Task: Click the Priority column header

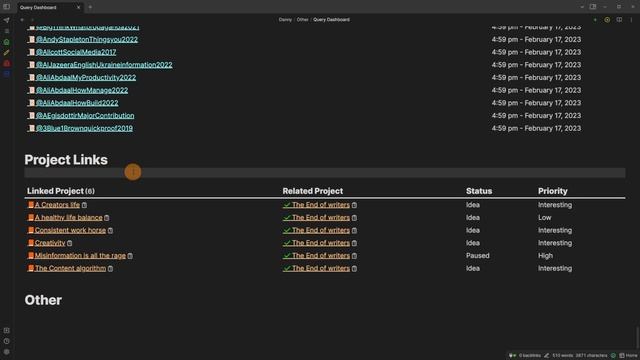Action: point(553,191)
